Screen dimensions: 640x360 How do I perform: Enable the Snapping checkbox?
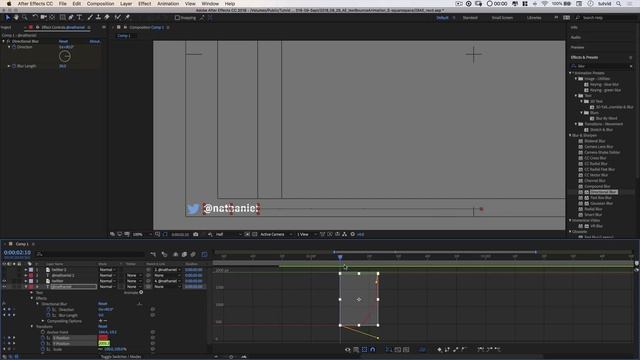point(177,18)
